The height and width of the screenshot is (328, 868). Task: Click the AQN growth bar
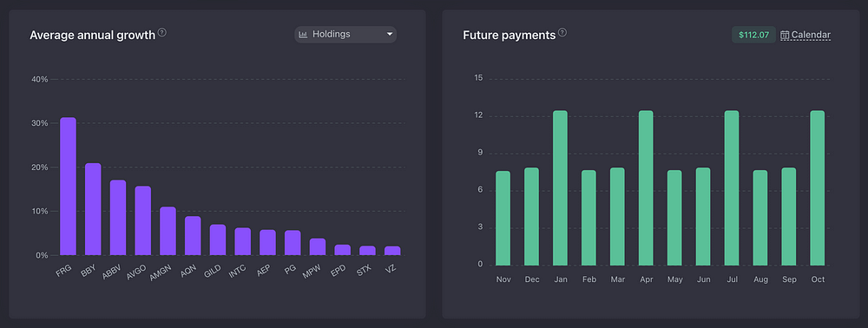click(x=193, y=236)
